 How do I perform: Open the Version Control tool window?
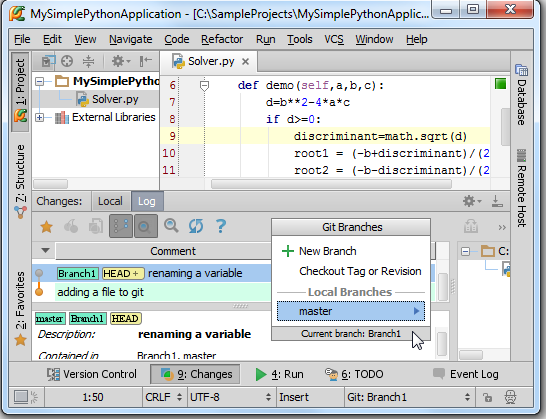click(x=92, y=374)
